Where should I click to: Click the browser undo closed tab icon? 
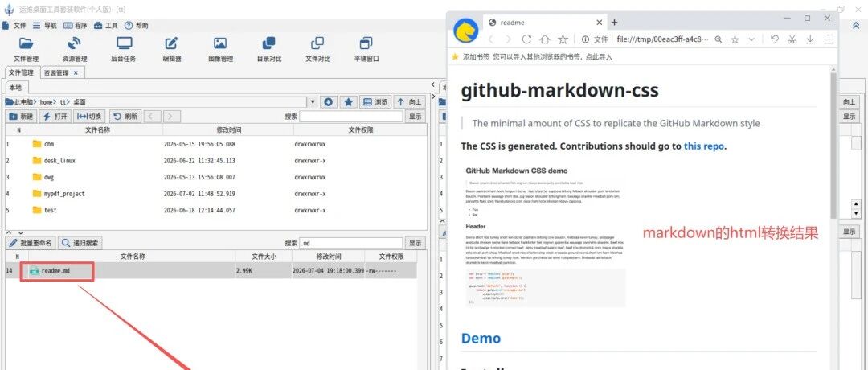(x=775, y=39)
